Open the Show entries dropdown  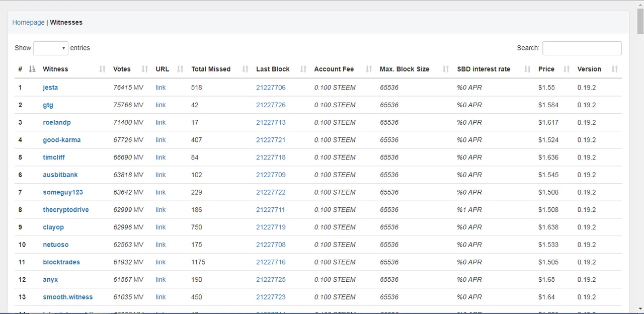tap(51, 48)
